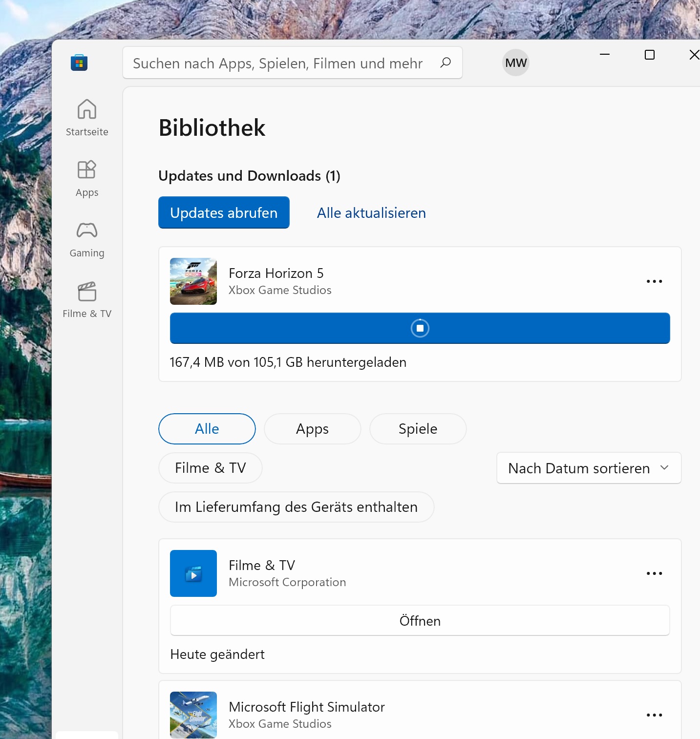700x739 pixels.
Task: Open Microsoft Flight Simulator more options
Action: point(654,715)
